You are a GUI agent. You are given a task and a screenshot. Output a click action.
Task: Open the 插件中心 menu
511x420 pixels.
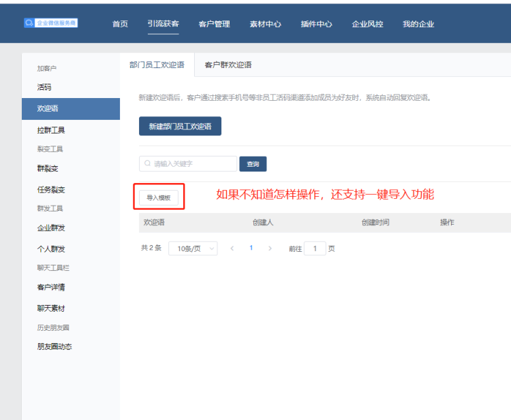point(316,24)
